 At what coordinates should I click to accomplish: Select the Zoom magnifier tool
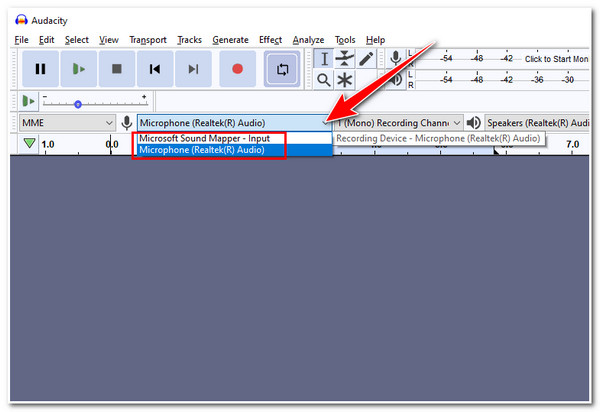tap(324, 80)
